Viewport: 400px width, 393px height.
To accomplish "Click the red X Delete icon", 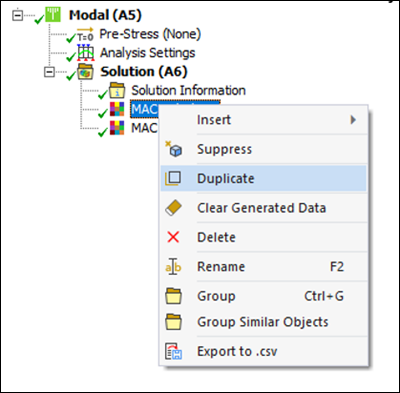I will tap(173, 237).
